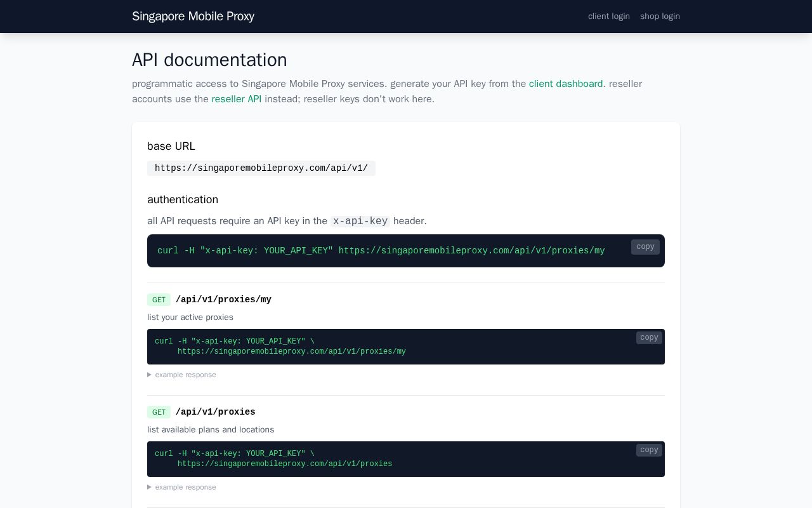Image resolution: width=812 pixels, height=508 pixels.
Task: Open the reseller API link
Action: click(237, 99)
